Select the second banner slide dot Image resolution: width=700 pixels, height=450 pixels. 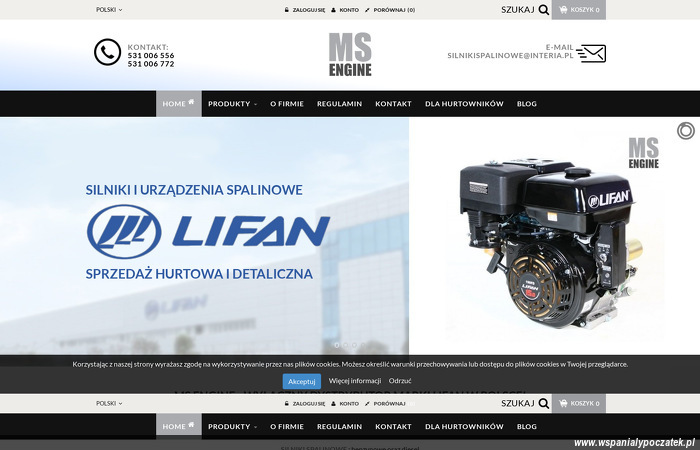point(346,345)
